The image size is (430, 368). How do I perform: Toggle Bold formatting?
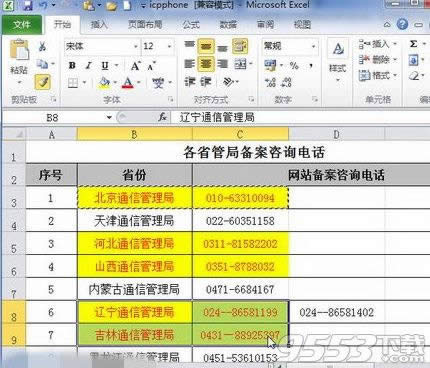(x=72, y=65)
